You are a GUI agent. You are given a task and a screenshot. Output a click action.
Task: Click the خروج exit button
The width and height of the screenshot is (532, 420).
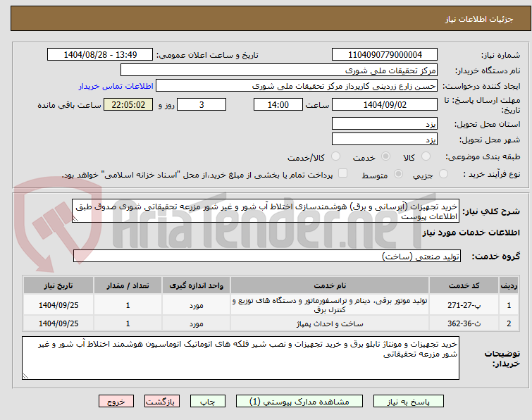click(x=116, y=402)
